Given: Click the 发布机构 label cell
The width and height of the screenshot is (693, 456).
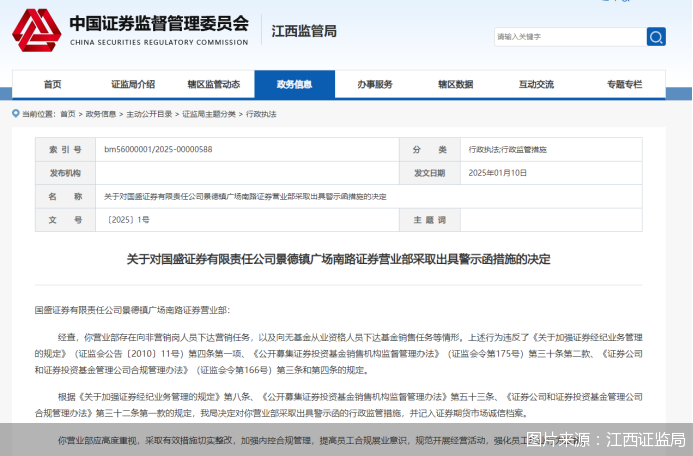Looking at the screenshot, I should 65,173.
